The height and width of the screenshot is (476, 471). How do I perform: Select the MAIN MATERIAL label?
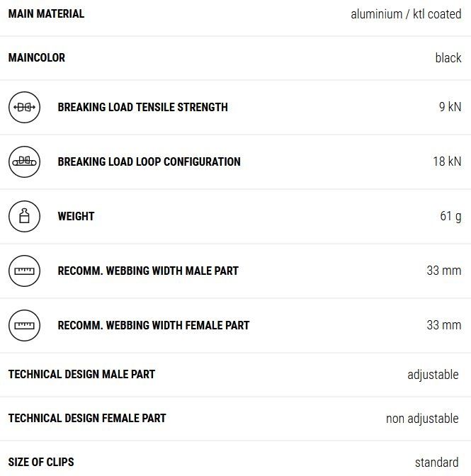click(46, 13)
